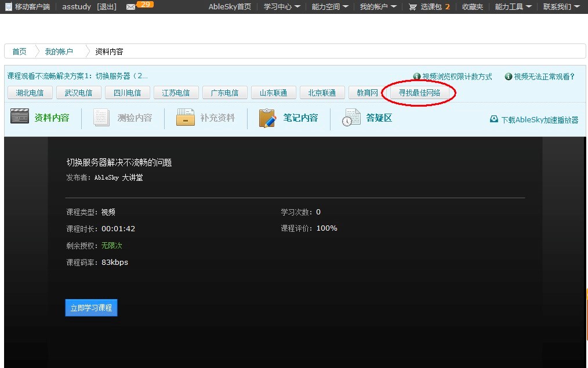Expand the 学习中心 dropdown menu
Image resolution: width=588 pixels, height=368 pixels.
(x=282, y=7)
